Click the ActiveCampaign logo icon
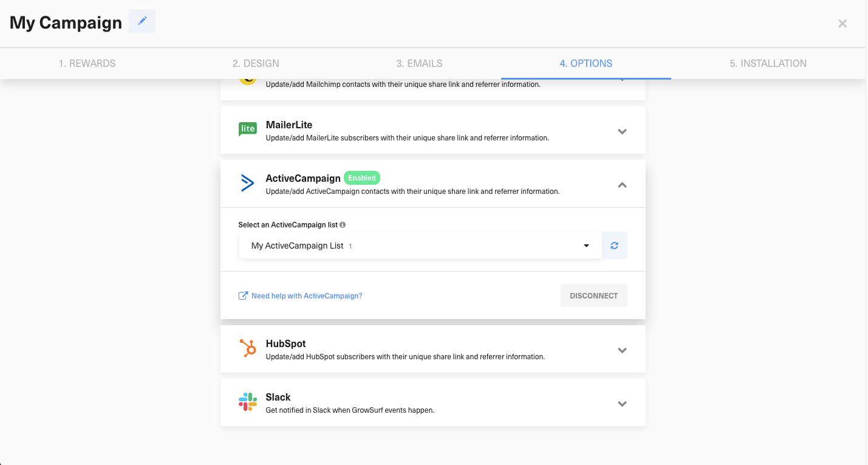The width and height of the screenshot is (868, 465). click(x=247, y=184)
